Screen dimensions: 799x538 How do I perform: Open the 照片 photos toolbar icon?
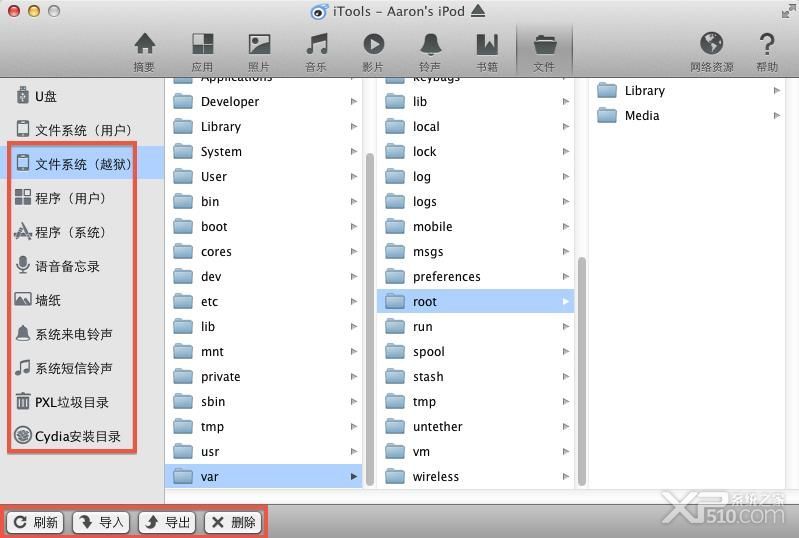(259, 44)
